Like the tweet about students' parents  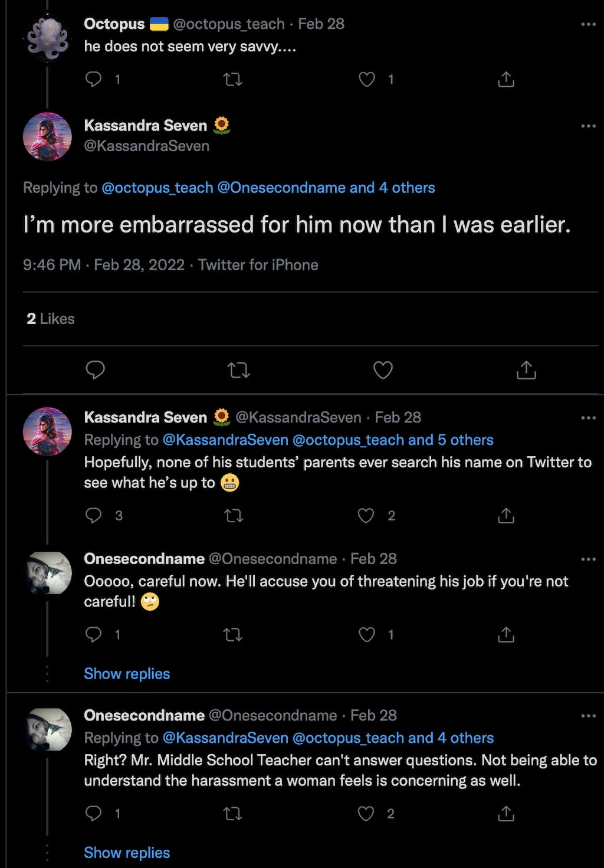(x=366, y=515)
